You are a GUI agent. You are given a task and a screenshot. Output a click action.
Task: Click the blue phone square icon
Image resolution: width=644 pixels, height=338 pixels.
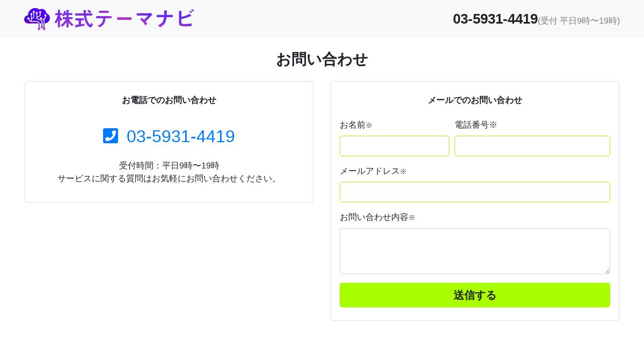click(111, 136)
